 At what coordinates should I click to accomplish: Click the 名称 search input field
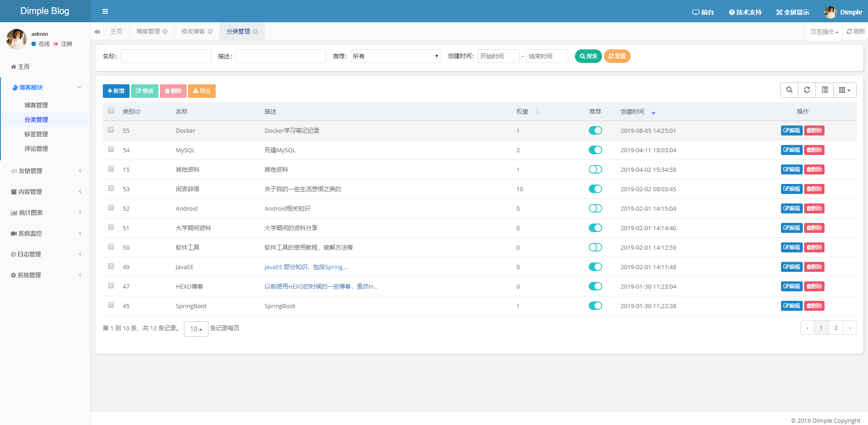(166, 56)
